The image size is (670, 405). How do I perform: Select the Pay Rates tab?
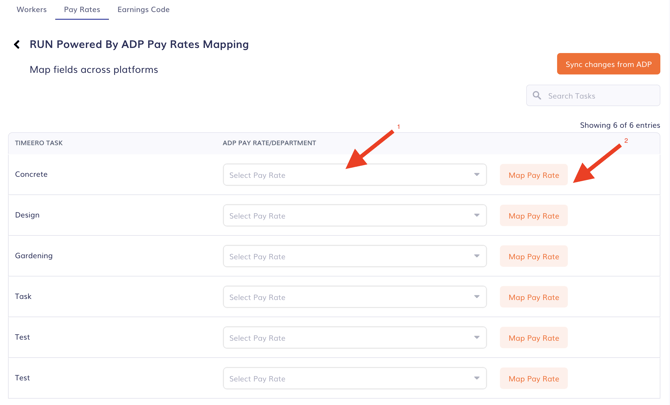click(x=82, y=10)
